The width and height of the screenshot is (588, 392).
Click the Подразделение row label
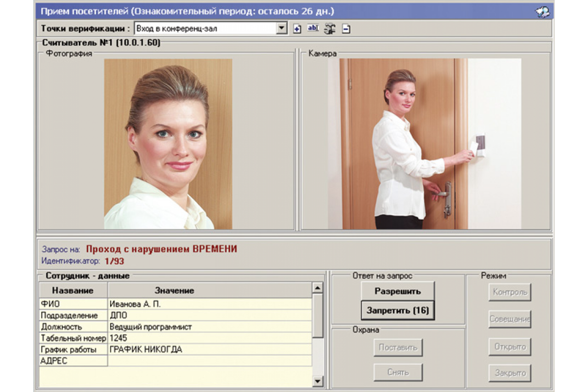[x=73, y=316]
